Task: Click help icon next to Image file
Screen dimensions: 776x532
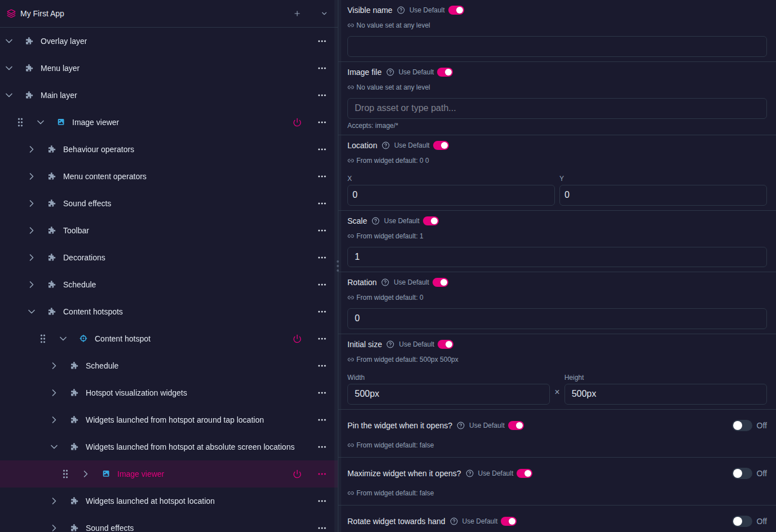Action: (390, 72)
